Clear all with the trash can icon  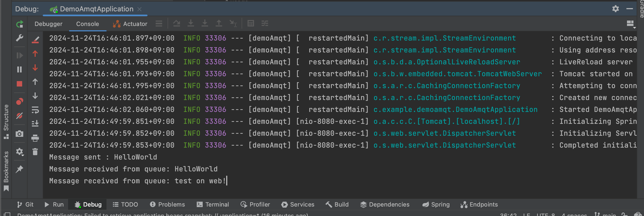35,152
